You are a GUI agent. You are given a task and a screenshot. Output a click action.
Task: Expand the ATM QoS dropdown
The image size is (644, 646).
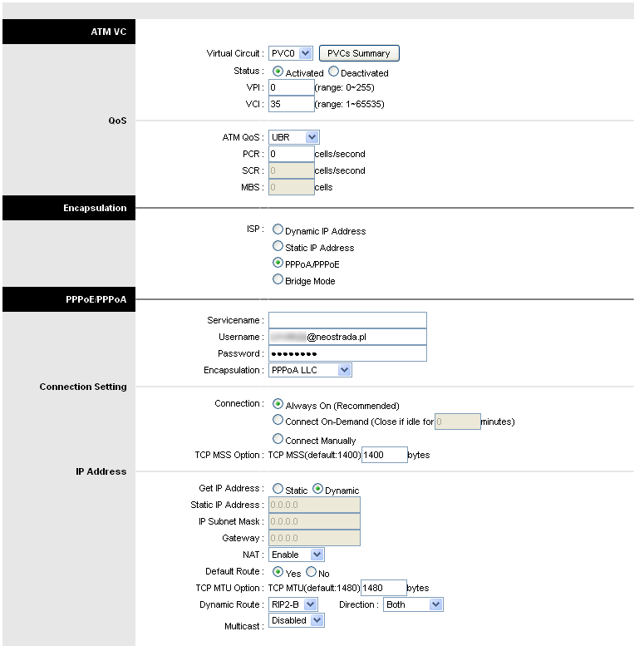(294, 137)
